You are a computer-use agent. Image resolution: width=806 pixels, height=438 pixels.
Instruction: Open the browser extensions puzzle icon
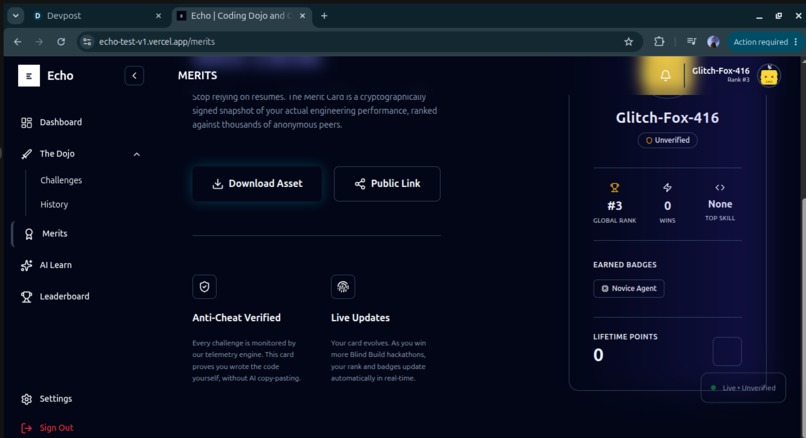tap(659, 42)
